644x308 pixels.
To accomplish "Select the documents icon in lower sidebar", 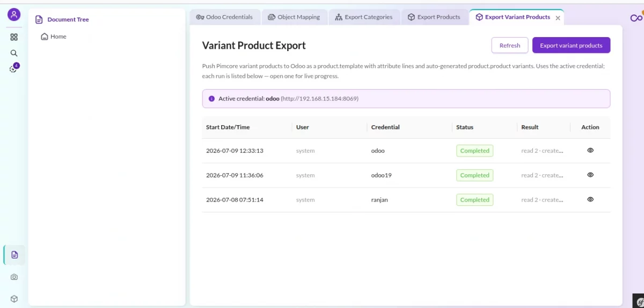I will pos(14,255).
